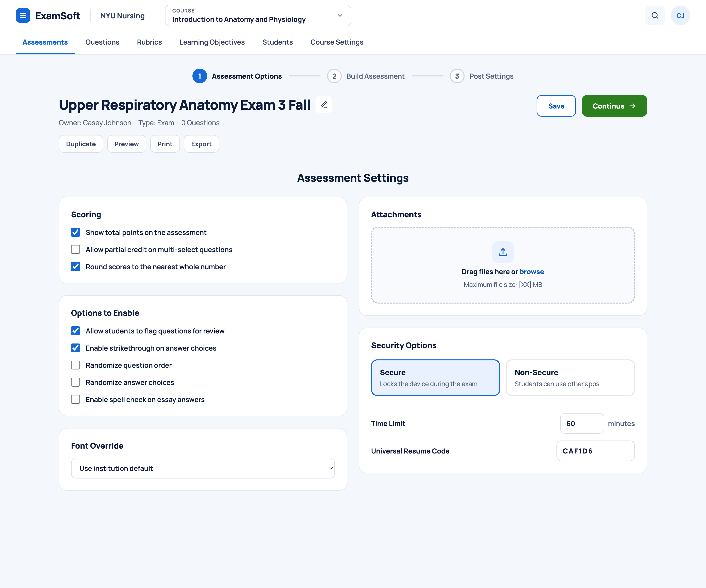Click the green Continue button
706x588 pixels.
click(x=614, y=106)
